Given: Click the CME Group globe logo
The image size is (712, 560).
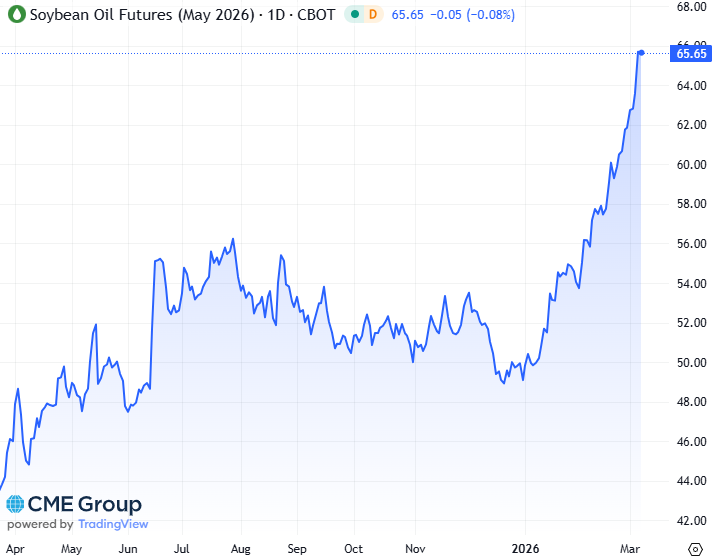Looking at the screenshot, I should click(x=16, y=504).
